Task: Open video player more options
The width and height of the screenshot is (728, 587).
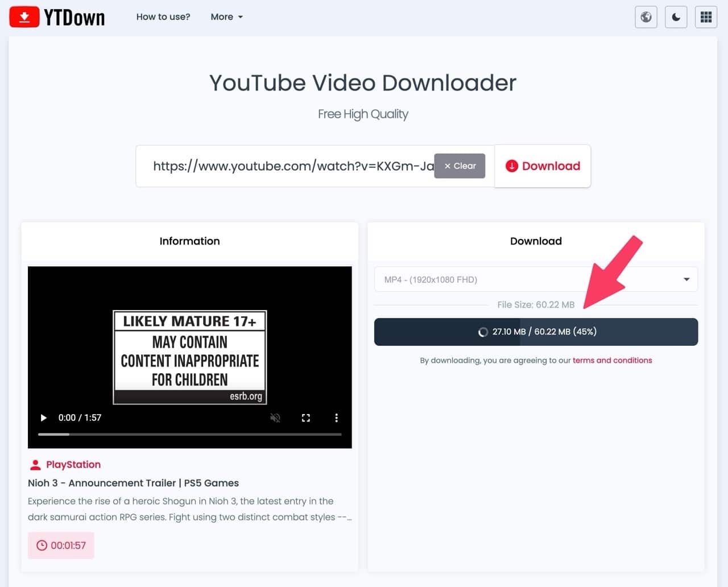Action: pyautogui.click(x=336, y=418)
